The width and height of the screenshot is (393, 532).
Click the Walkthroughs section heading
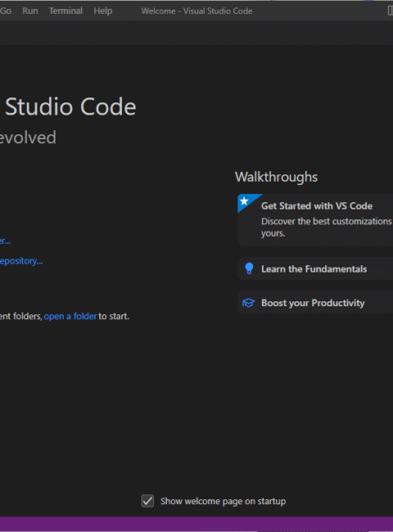coord(276,177)
